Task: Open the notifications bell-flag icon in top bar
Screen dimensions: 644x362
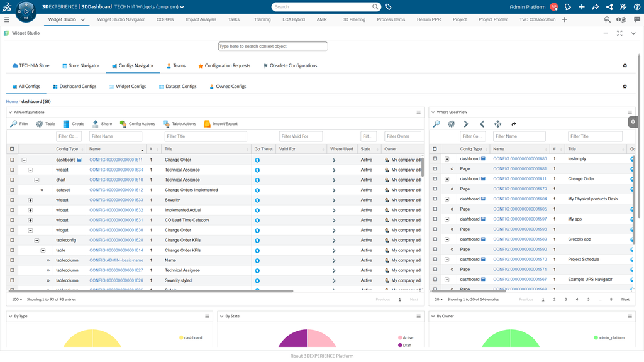Action: click(568, 7)
